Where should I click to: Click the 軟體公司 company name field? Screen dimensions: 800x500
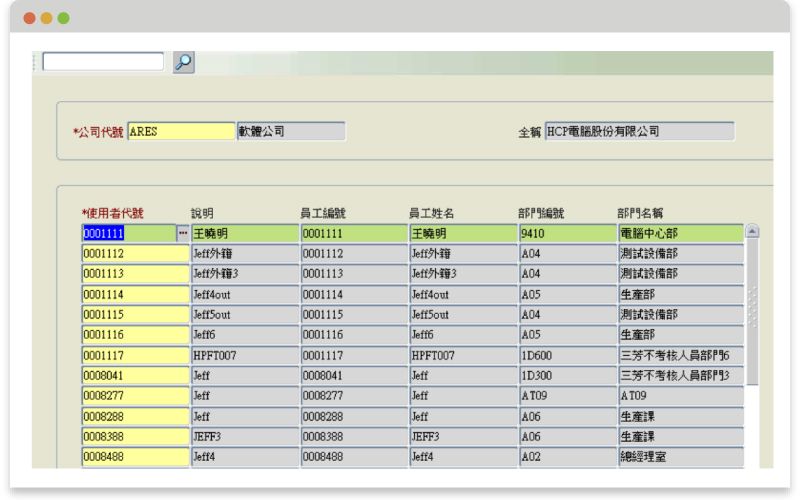point(291,131)
